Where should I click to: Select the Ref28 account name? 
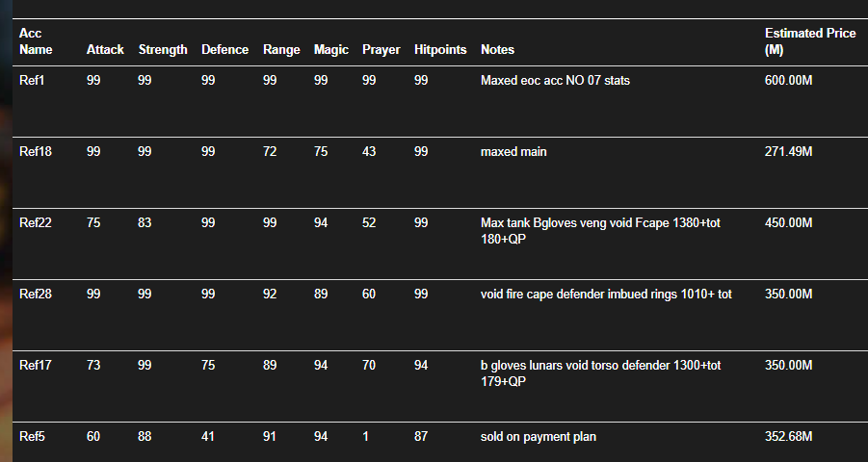(36, 294)
